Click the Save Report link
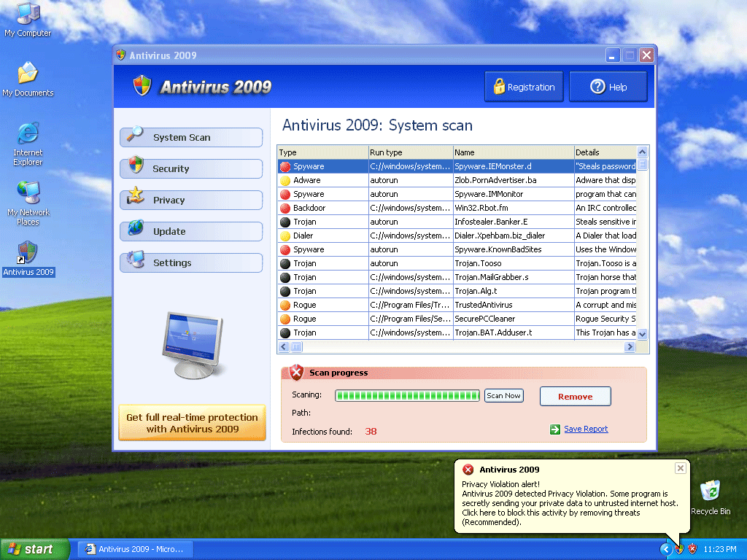747x560 pixels. [x=586, y=429]
